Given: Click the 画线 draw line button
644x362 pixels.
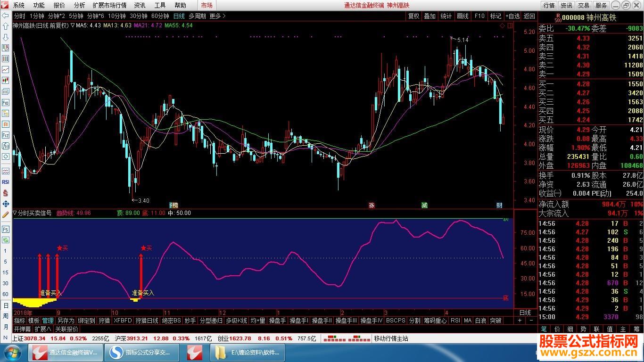Looking at the screenshot, I should (462, 16).
